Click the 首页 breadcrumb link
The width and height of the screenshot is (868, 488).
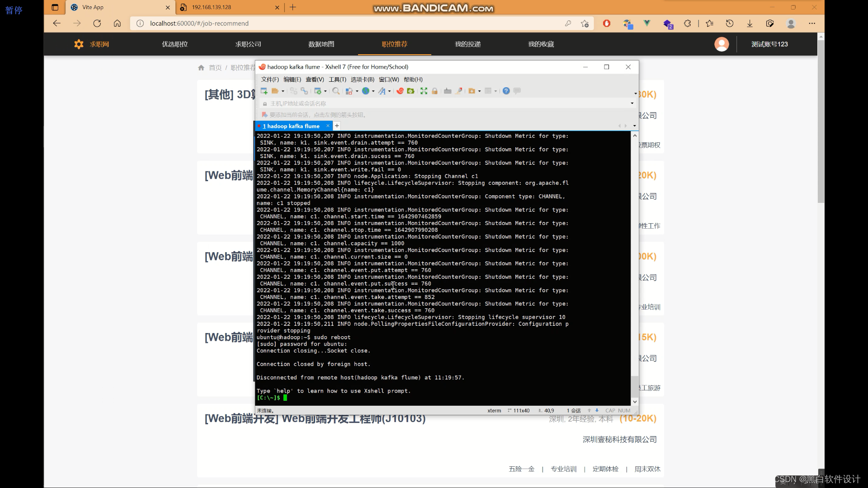(x=215, y=68)
